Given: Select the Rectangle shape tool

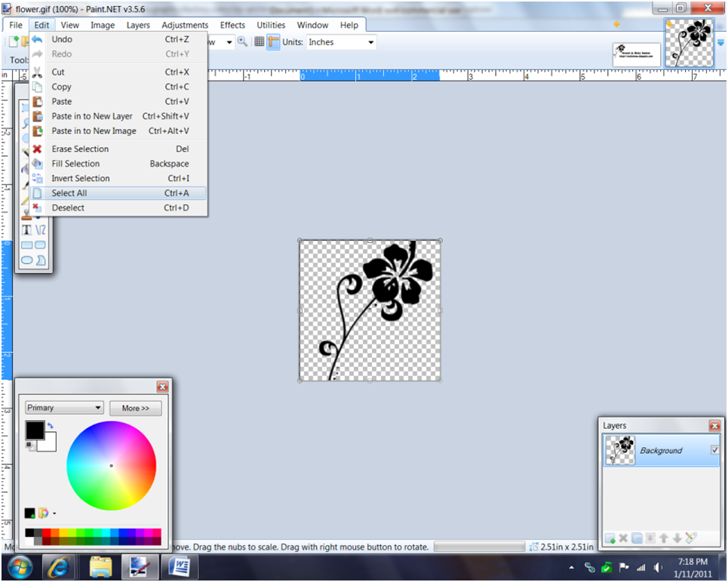Looking at the screenshot, I should click(x=27, y=244).
